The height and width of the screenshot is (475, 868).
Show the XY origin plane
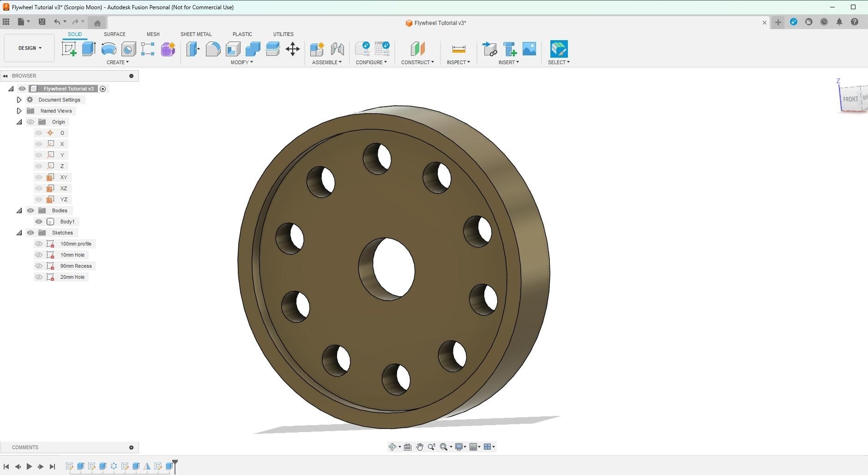39,177
